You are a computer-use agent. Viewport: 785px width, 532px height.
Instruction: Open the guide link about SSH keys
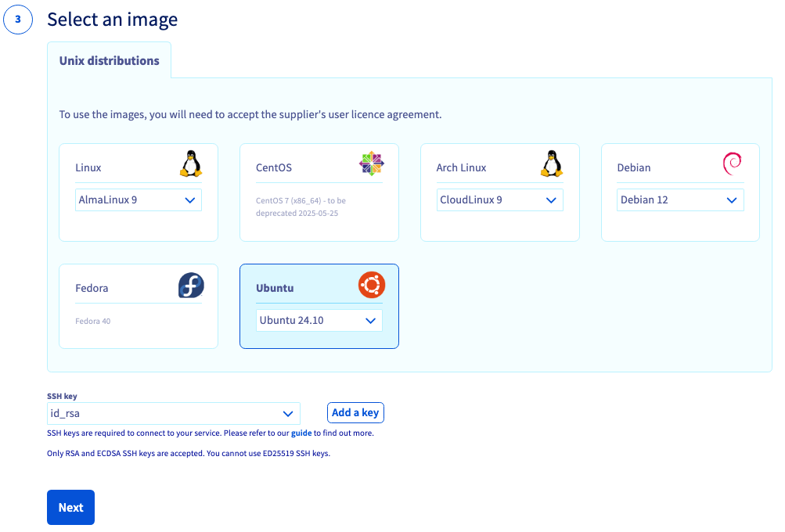301,433
